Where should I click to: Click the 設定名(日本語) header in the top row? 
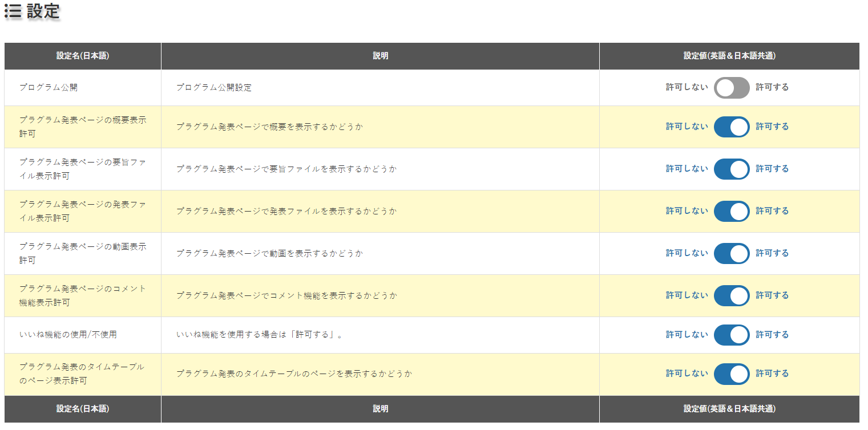pos(83,56)
